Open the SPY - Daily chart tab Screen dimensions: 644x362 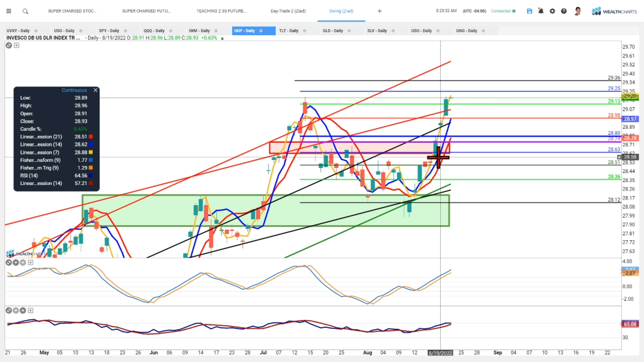[109, 31]
